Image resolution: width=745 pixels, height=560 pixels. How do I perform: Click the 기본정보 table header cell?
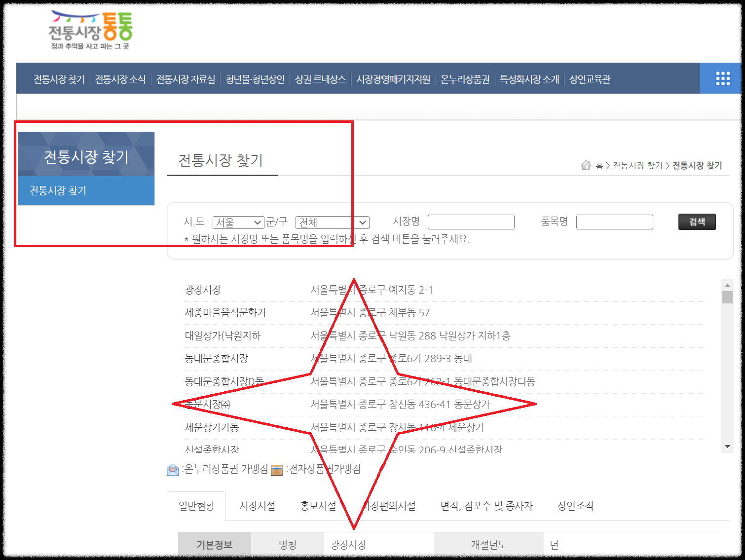click(215, 545)
